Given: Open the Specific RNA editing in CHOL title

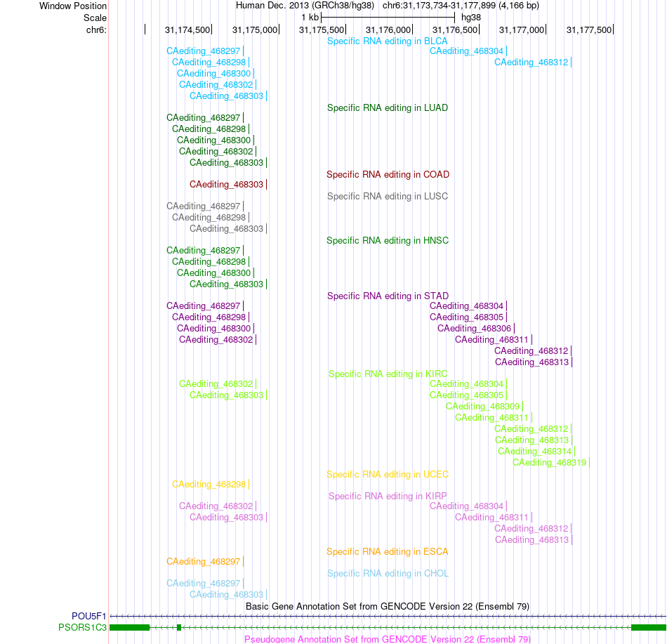Looking at the screenshot, I should 388,574.
